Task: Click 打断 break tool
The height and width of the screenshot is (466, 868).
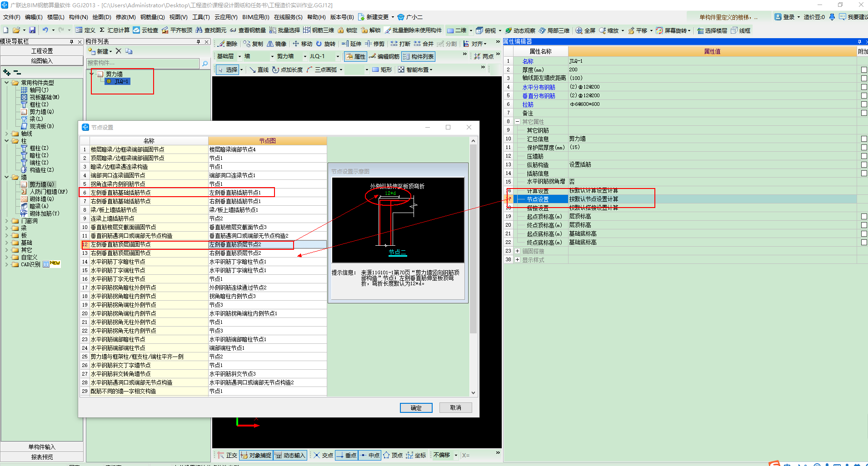Action: click(400, 44)
